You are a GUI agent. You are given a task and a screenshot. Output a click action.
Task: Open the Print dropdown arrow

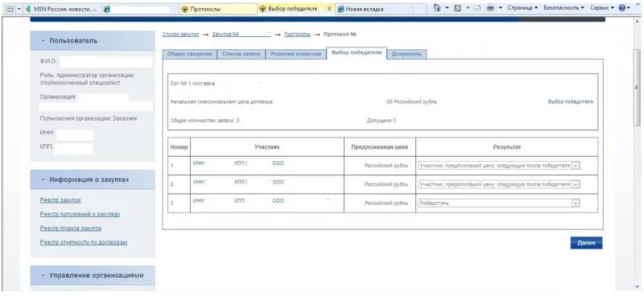pyautogui.click(x=500, y=8)
